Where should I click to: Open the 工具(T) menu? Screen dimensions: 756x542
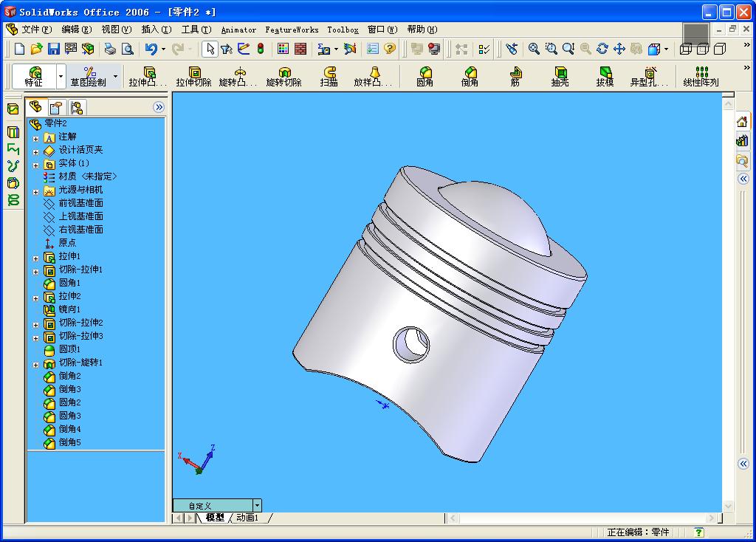tap(196, 30)
